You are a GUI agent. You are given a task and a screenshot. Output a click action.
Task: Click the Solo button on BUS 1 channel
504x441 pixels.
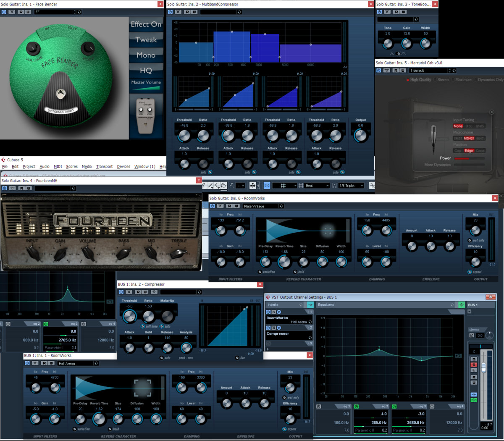tap(474, 365)
